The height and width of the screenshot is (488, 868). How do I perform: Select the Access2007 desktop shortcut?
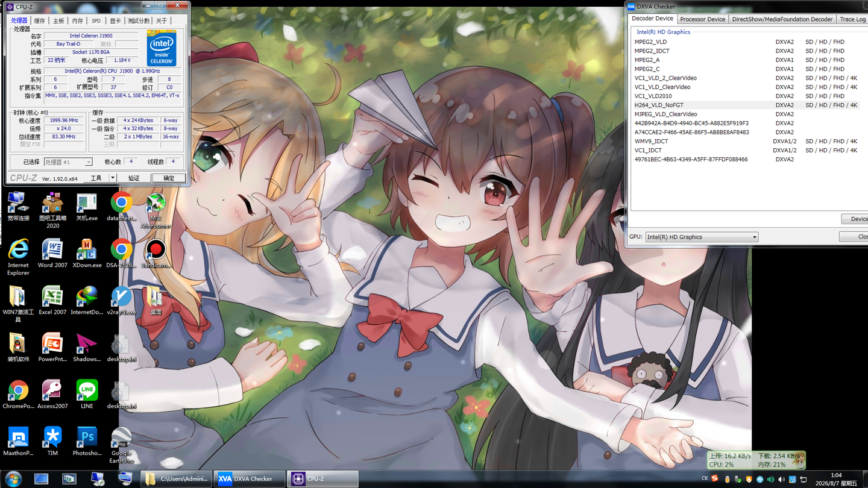click(x=52, y=395)
